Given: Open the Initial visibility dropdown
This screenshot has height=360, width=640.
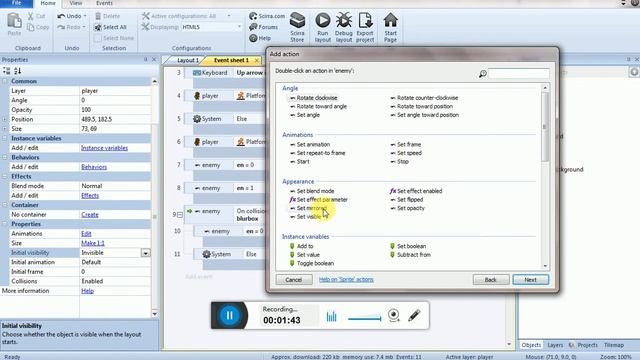Looking at the screenshot, I should (x=145, y=253).
